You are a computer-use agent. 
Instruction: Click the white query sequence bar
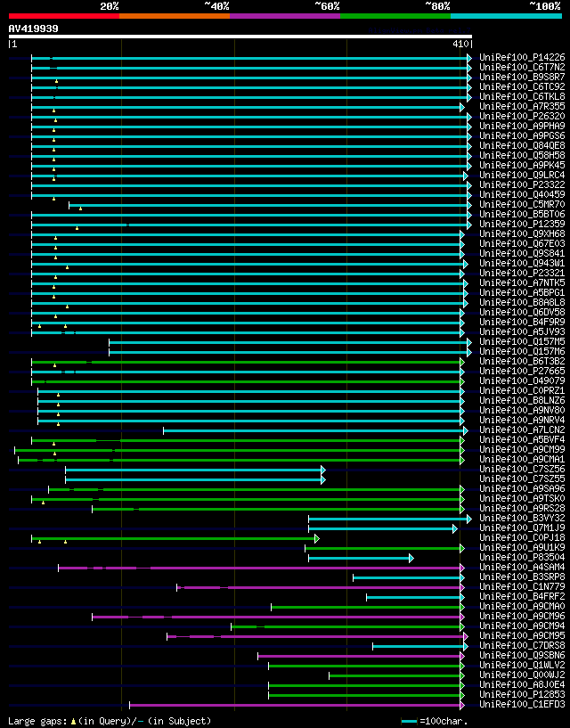tap(240, 37)
